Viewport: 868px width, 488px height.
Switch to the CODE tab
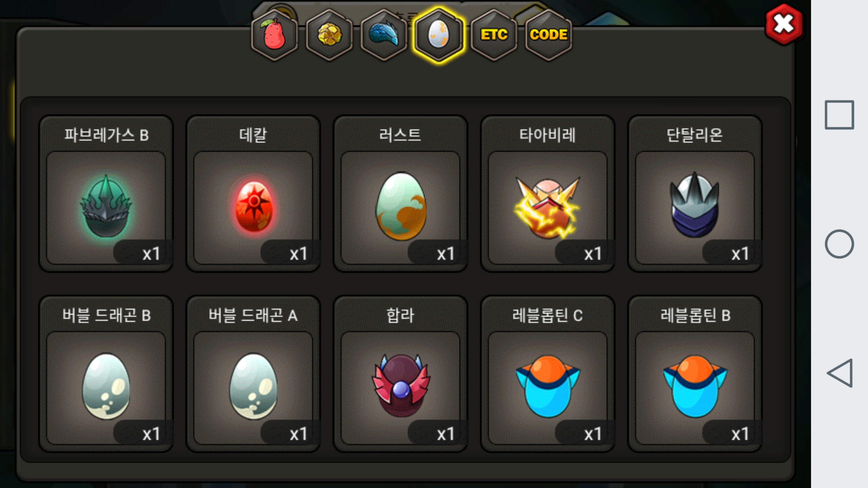[x=548, y=35]
